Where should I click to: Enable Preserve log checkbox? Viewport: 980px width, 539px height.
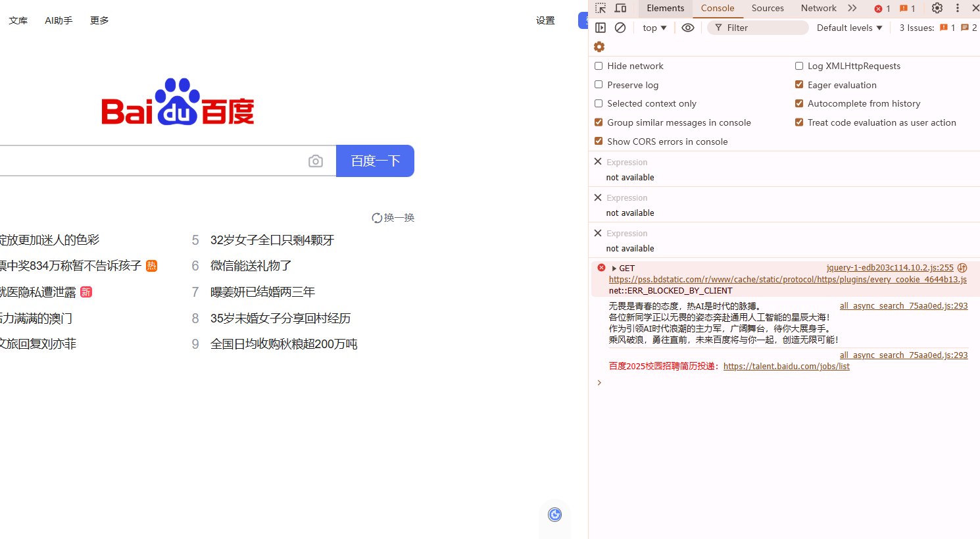click(599, 85)
